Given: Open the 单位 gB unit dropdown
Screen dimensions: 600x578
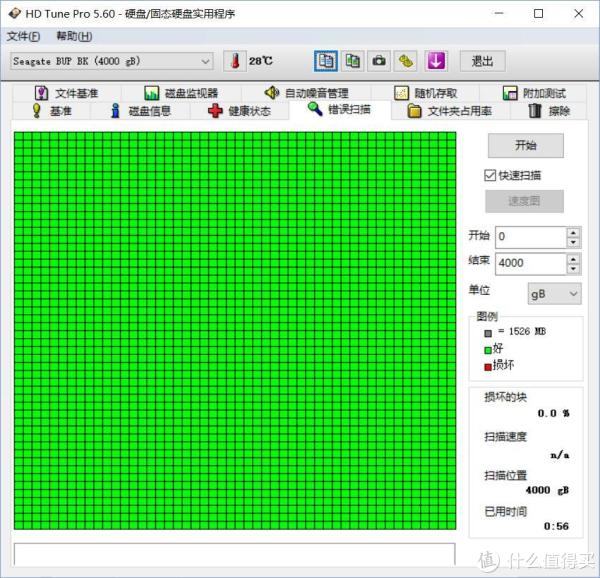Looking at the screenshot, I should click(x=554, y=294).
